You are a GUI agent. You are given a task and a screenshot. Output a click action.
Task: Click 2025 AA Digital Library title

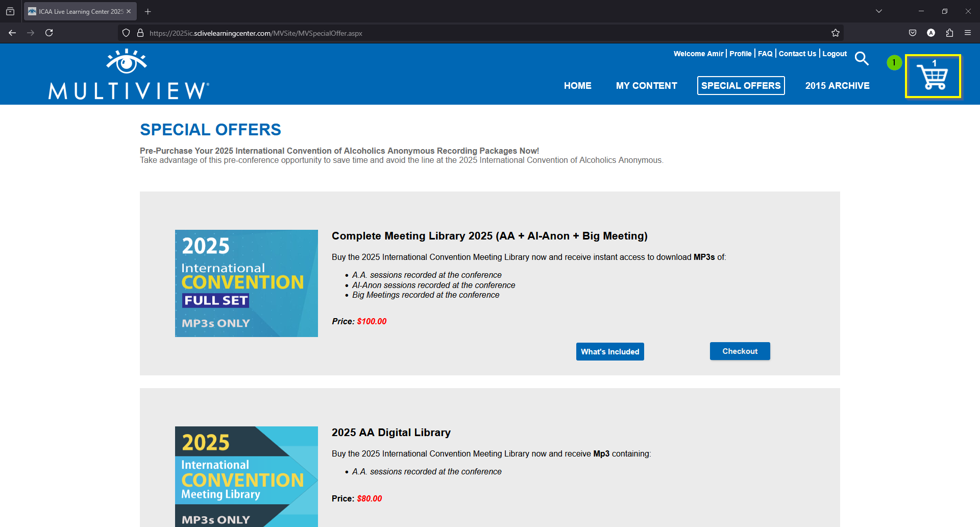pos(391,433)
